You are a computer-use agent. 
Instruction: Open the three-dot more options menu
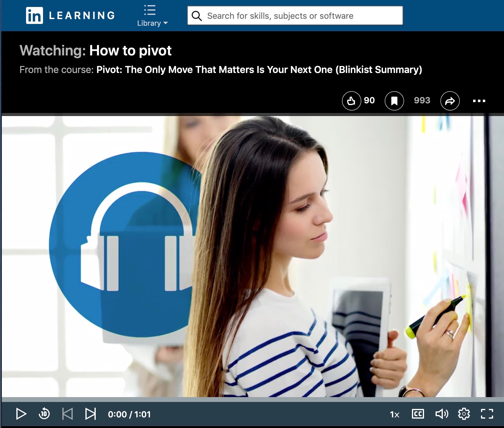pos(479,101)
